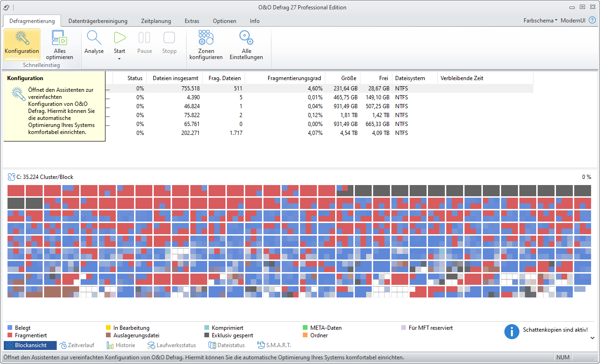Viewport: 600px width, 364px height.
Task: Click the Ordner orange swatch
Action: [306, 335]
